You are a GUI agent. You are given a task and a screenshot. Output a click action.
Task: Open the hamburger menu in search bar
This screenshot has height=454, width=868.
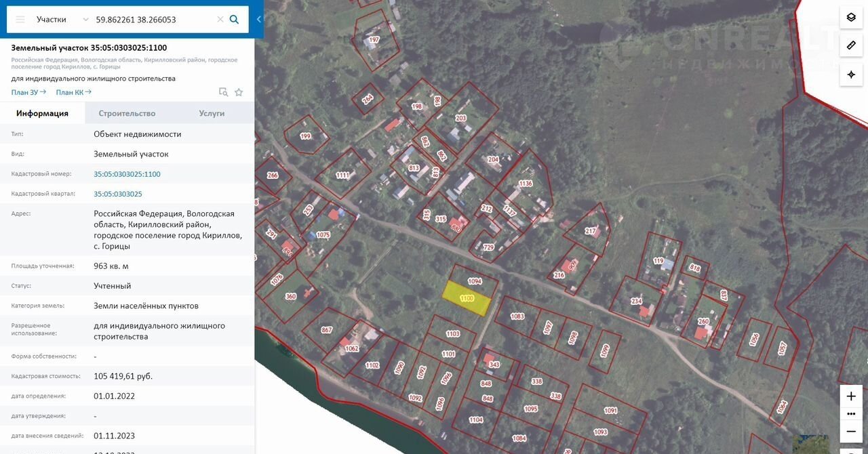(20, 20)
